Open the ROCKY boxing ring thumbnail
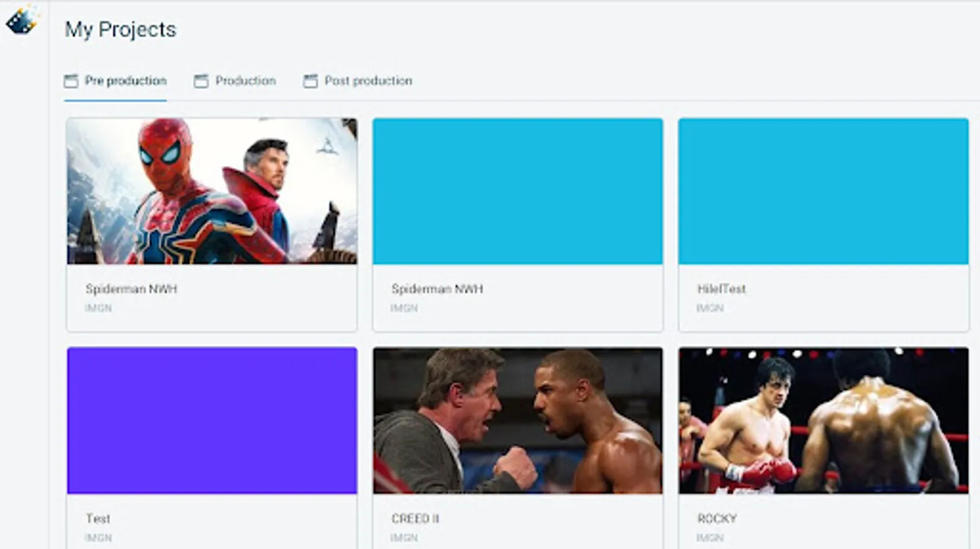The width and height of the screenshot is (980, 549). pyautogui.click(x=823, y=420)
